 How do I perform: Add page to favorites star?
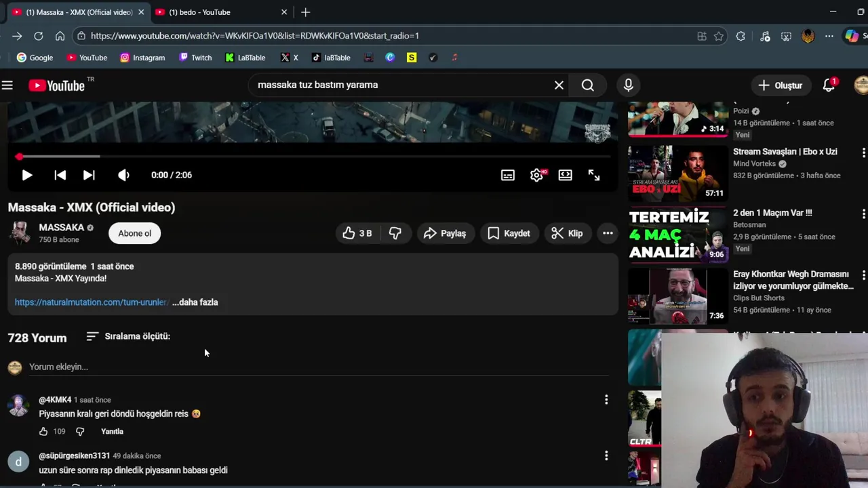pyautogui.click(x=719, y=36)
